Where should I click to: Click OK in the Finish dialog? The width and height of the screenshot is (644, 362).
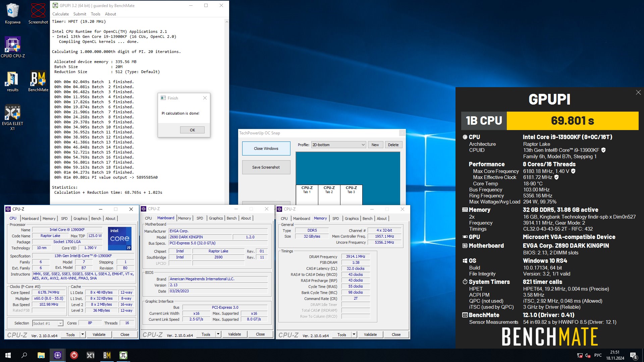click(192, 130)
